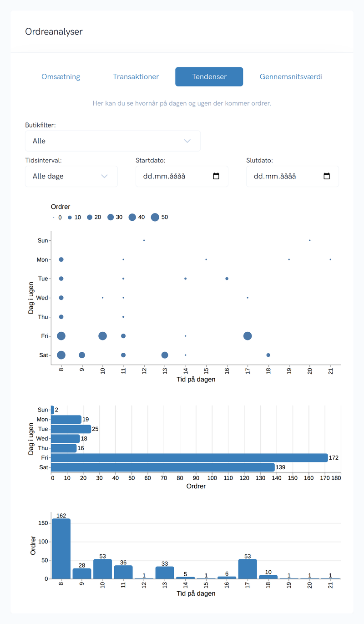Select the Friday bubble at hour 8
Image resolution: width=364 pixels, height=624 pixels.
[x=61, y=336]
